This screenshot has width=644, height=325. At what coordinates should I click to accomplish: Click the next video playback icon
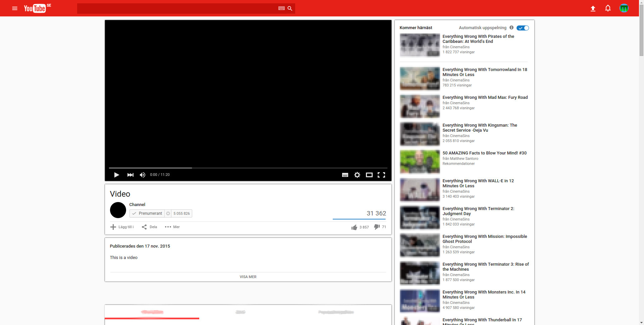pyautogui.click(x=130, y=175)
